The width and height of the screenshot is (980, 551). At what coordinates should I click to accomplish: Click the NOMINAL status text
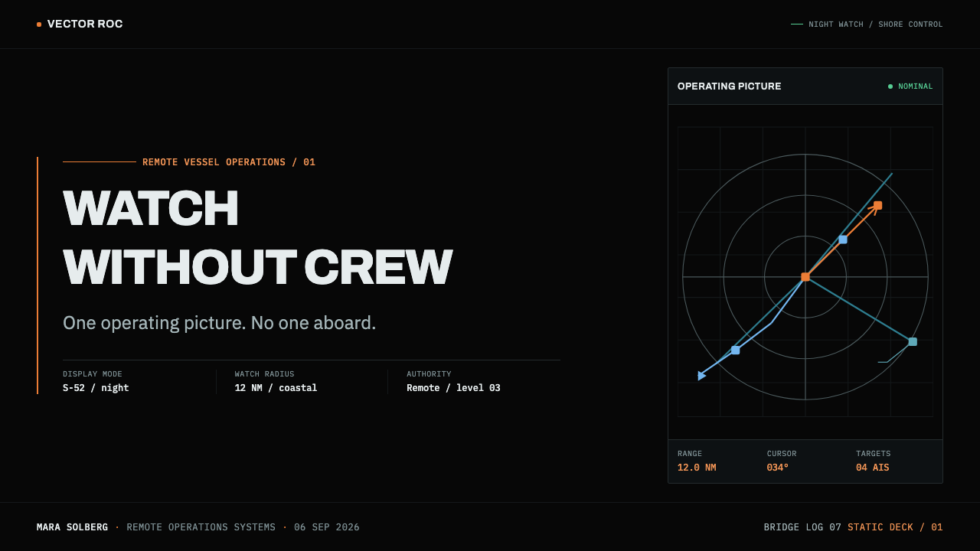tap(916, 86)
